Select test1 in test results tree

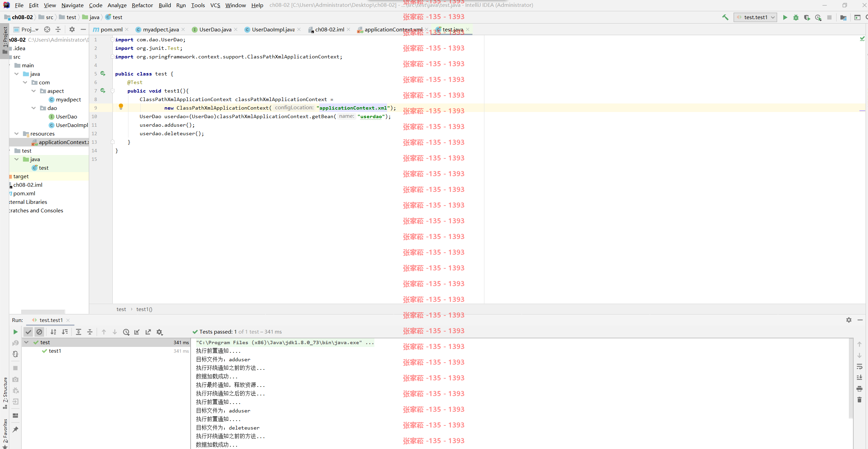click(55, 351)
